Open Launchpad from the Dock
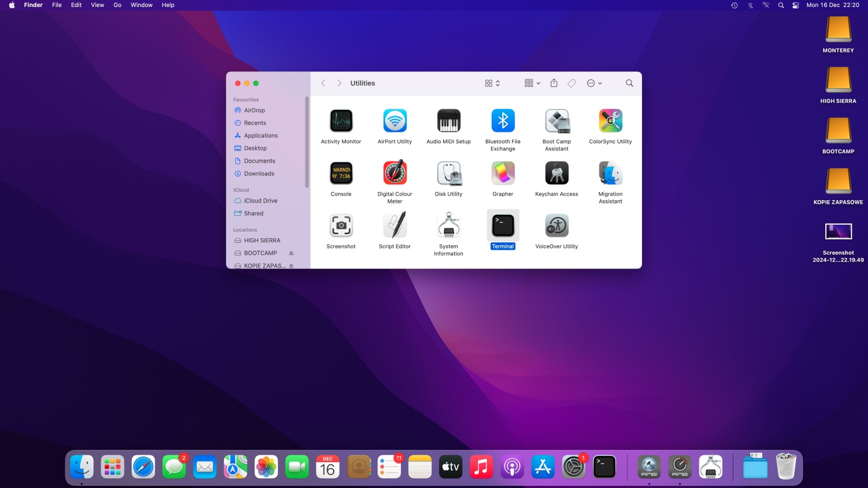Screen dimensions: 868x488 click(x=112, y=467)
